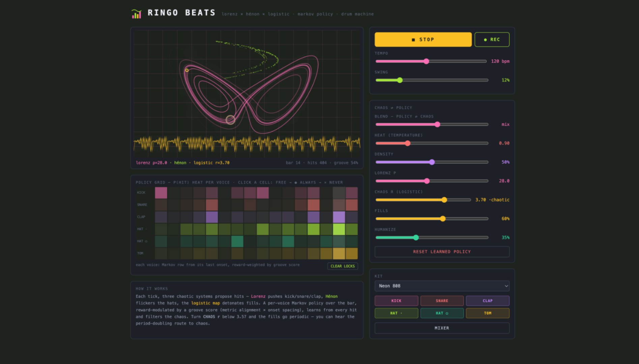The height and width of the screenshot is (364, 639).
Task: Click the Blend policy-chaos slider handle
Action: [x=437, y=124]
